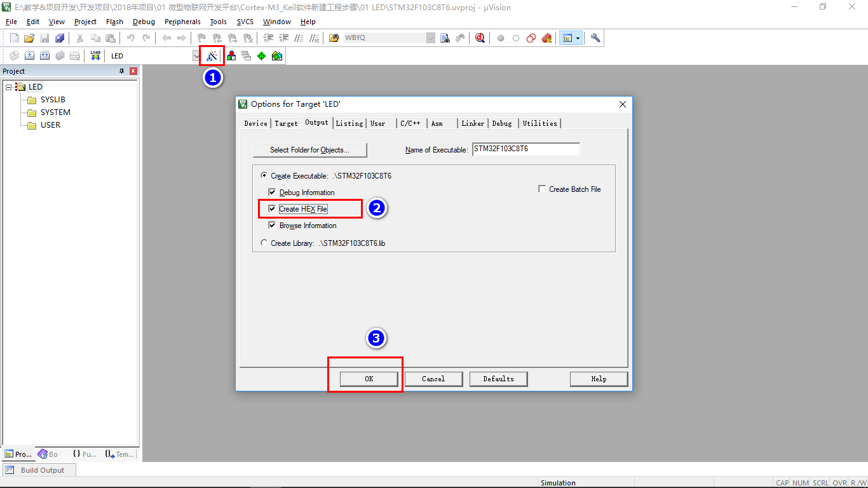Select the Create Library radio button
The height and width of the screenshot is (488, 868).
click(264, 243)
